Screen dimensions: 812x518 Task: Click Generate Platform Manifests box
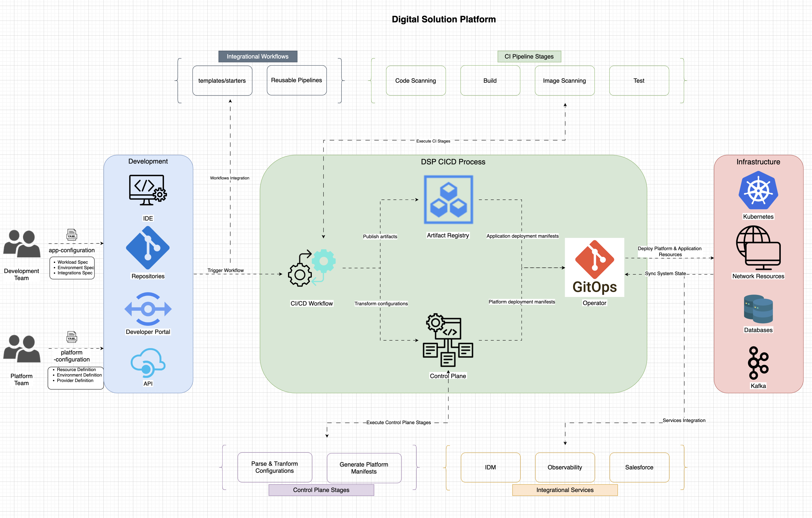tap(364, 468)
